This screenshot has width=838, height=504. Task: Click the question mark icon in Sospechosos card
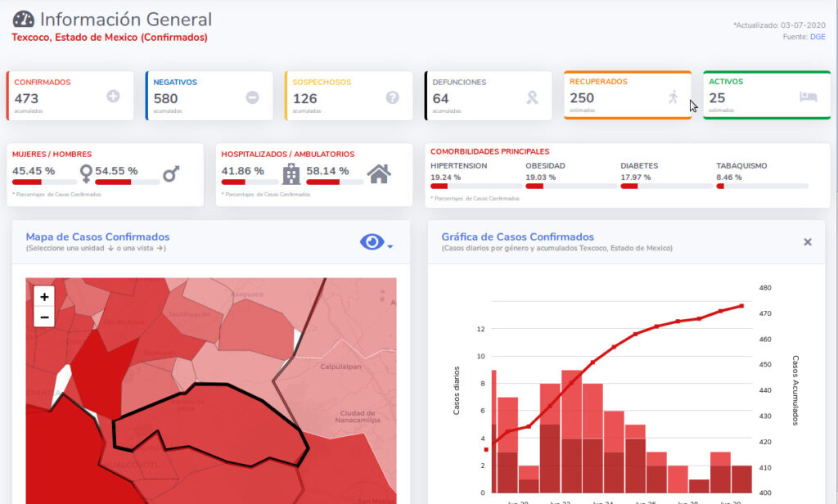coord(392,97)
